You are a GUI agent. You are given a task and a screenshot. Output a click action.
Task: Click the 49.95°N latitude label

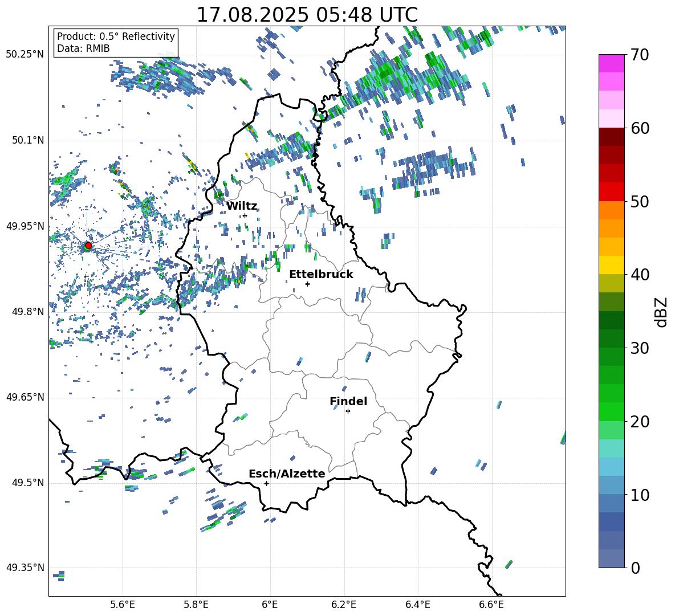click(25, 226)
